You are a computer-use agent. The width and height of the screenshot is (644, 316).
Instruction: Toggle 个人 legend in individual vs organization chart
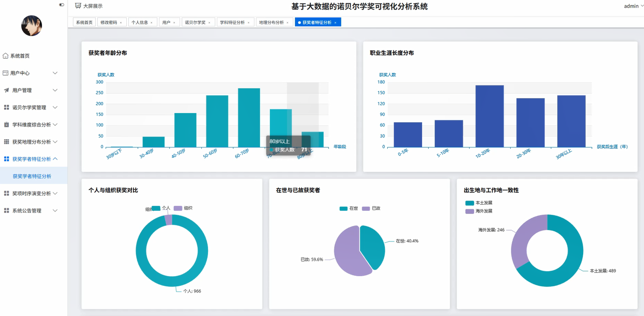click(161, 208)
